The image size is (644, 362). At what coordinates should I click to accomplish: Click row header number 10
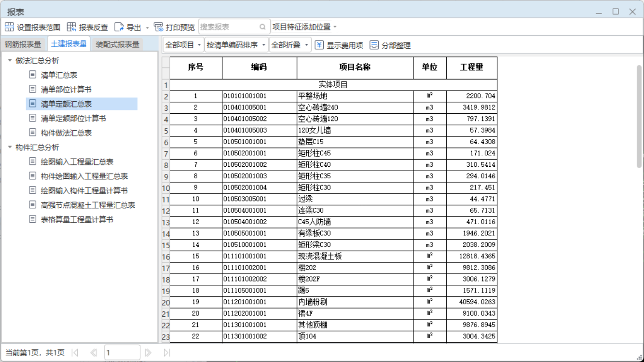pos(166,188)
